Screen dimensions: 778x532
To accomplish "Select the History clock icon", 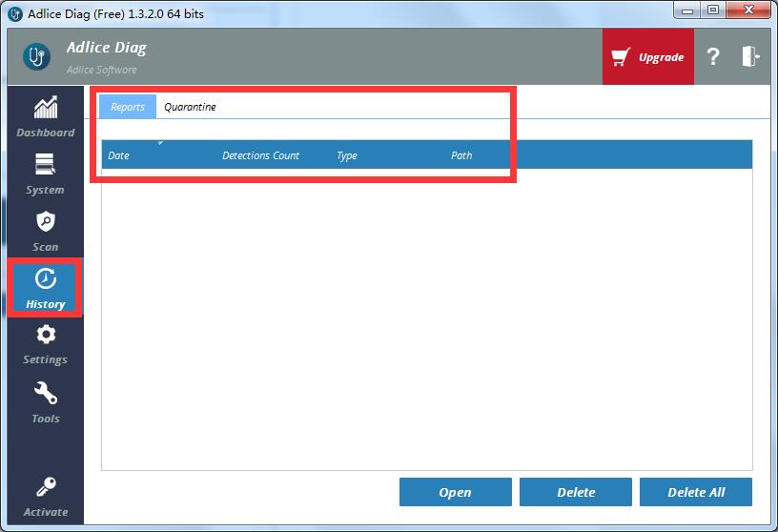I will click(46, 278).
